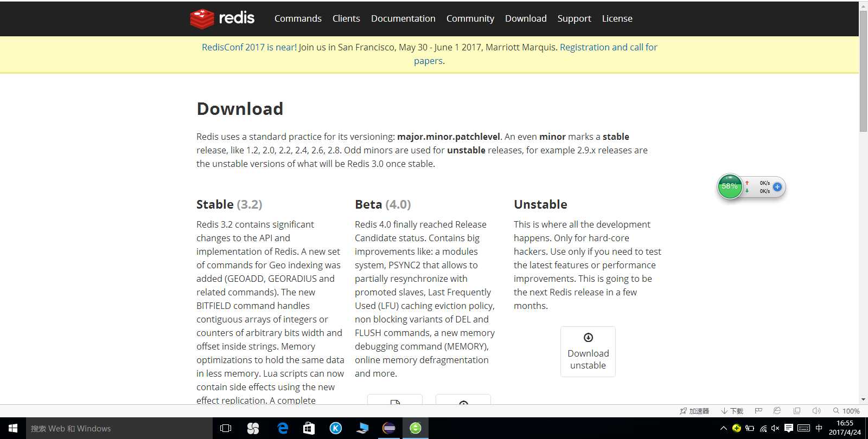Launch Microsoft Edge from the taskbar
This screenshot has height=439, width=868.
(282, 428)
